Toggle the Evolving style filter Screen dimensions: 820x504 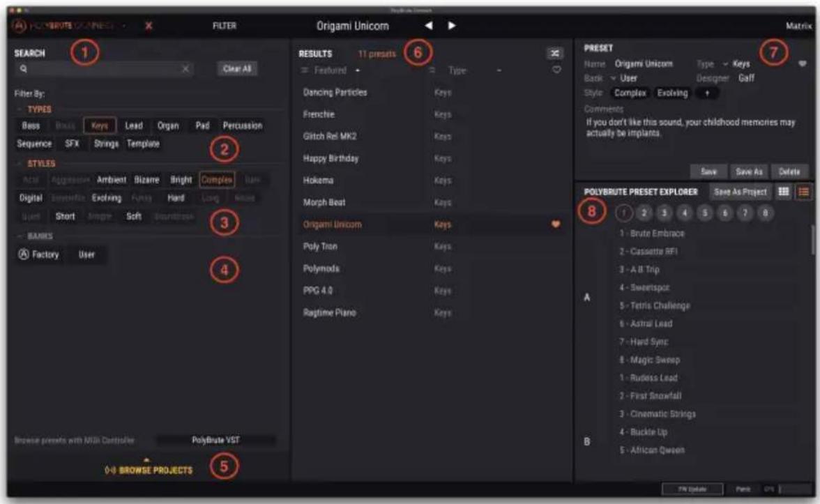(107, 198)
